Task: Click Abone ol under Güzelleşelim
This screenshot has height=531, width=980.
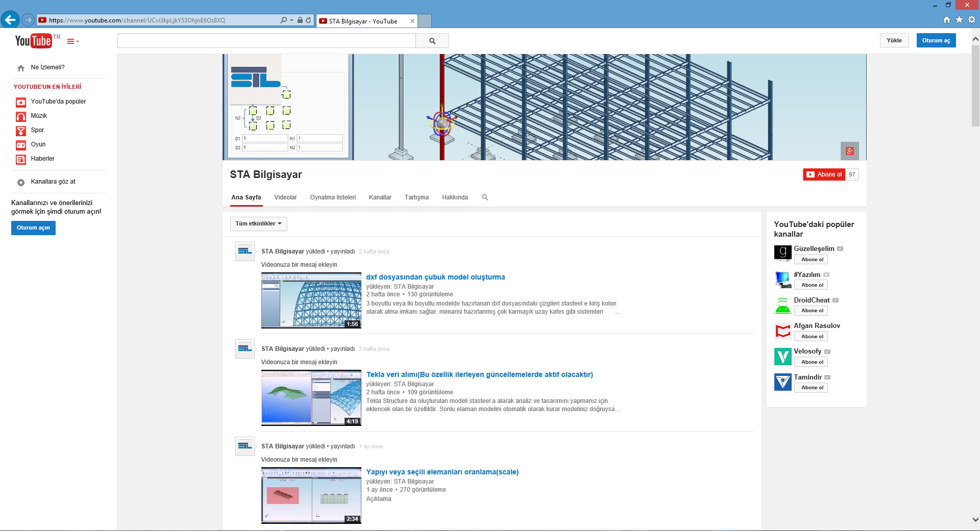Action: [811, 260]
